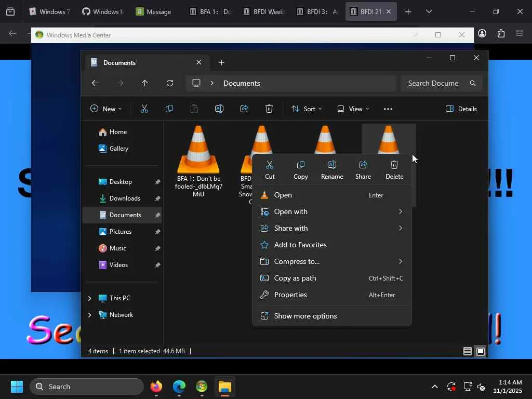Open Music in the sidebar
532x399 pixels.
pyautogui.click(x=122, y=248)
